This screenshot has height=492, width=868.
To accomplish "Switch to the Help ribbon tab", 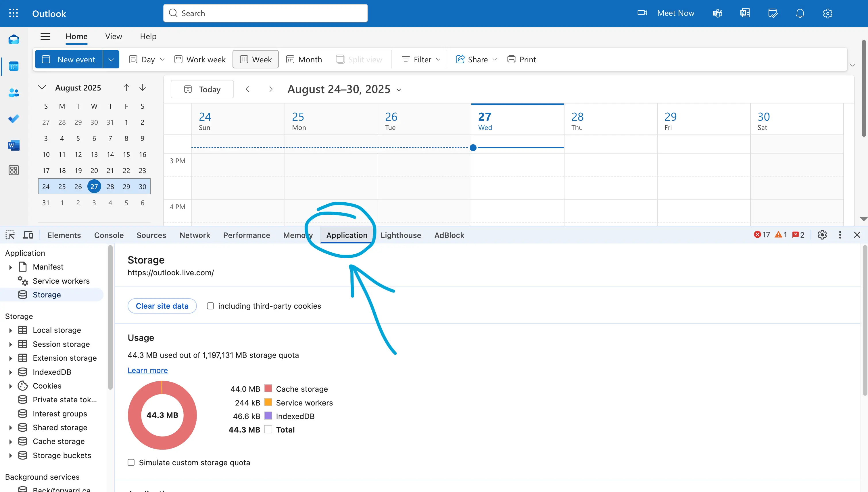I will 148,36.
